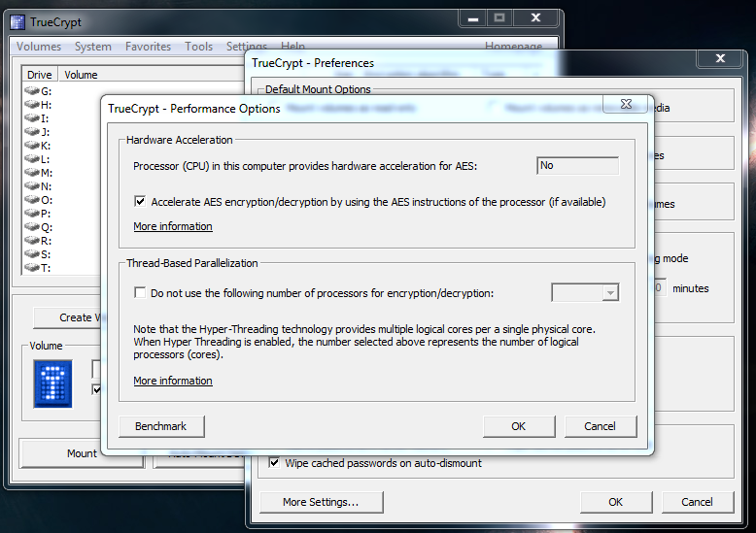
Task: Select drive T: icon in drive list
Action: click(32, 267)
